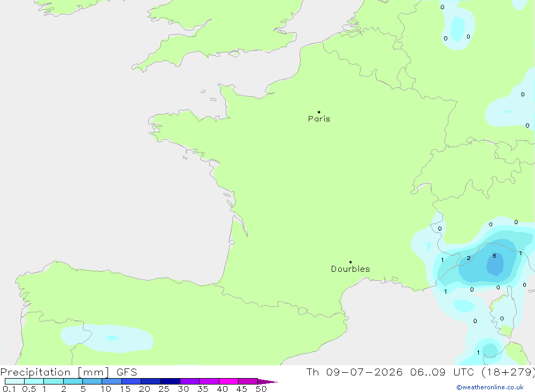Screen dimensions: 535x392
Task: Click the legend value "40"
Action: [222, 389]
